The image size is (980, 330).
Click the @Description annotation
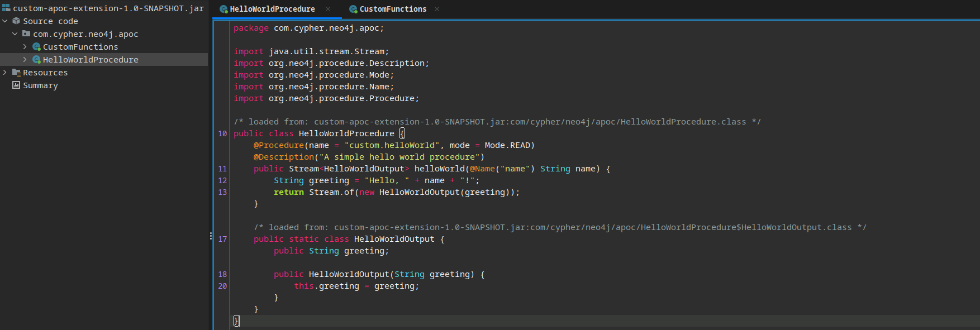coord(284,157)
